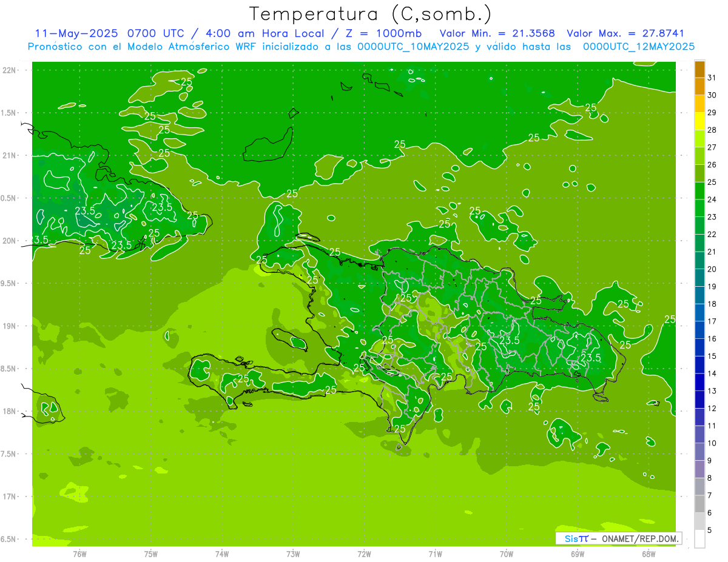728x562 pixels.
Task: Click the '17N' latitude axis label
Action: (9, 497)
